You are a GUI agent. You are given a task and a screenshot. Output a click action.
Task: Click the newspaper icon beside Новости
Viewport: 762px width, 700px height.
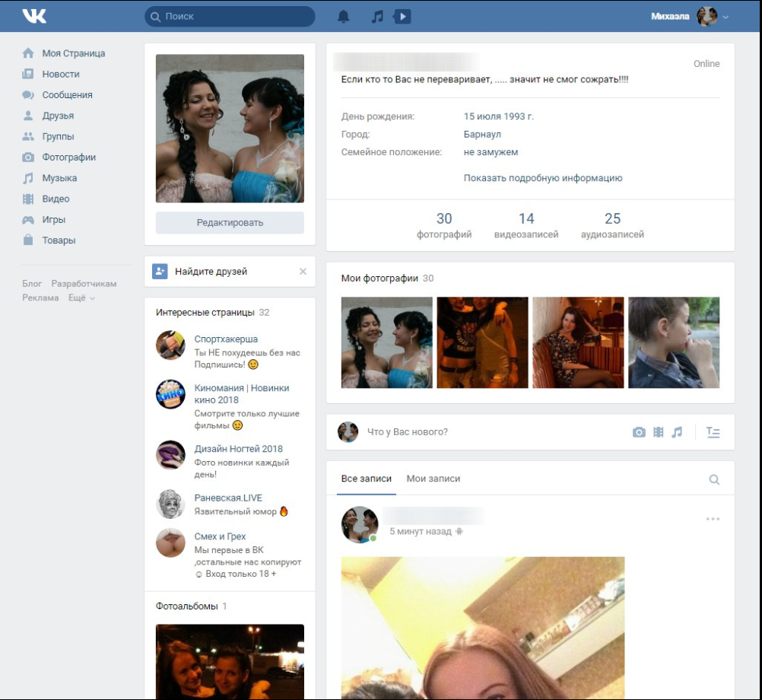(x=28, y=74)
